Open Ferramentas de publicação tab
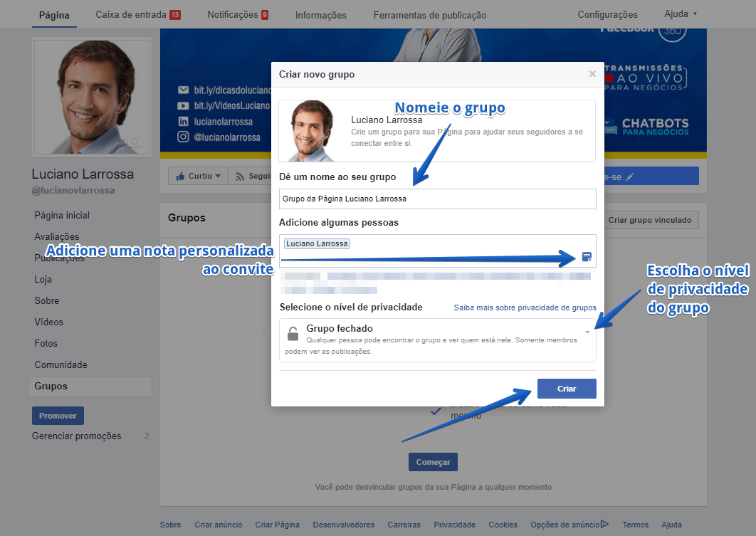The width and height of the screenshot is (756, 536). [x=429, y=15]
